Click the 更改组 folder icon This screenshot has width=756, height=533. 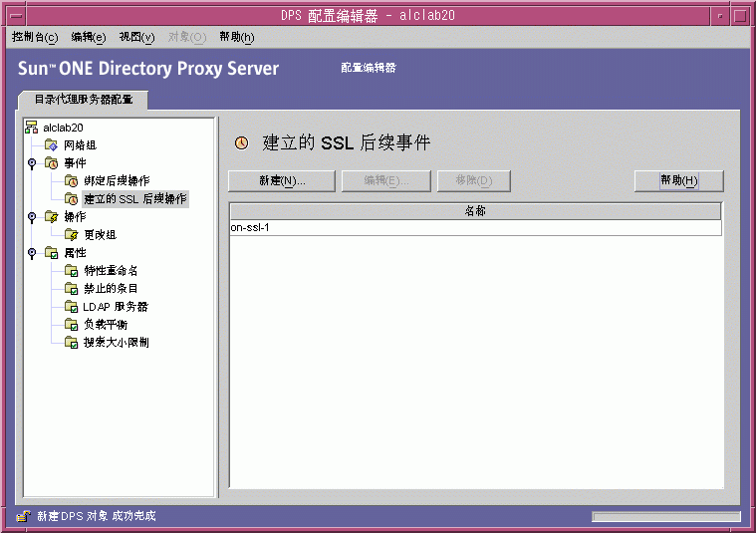[x=72, y=235]
